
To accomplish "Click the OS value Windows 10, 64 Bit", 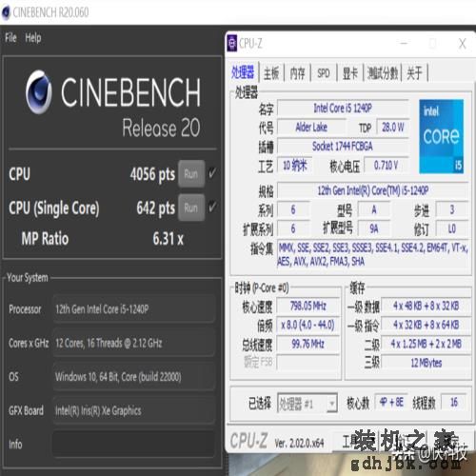I will click(x=133, y=377).
